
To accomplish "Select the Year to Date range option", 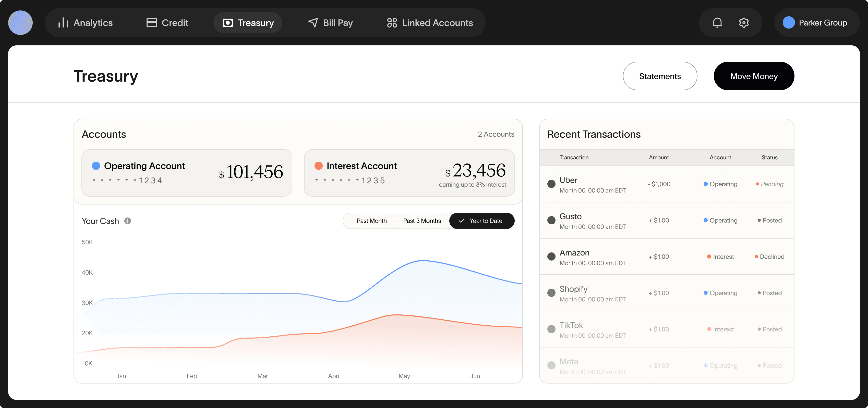I will coord(481,221).
